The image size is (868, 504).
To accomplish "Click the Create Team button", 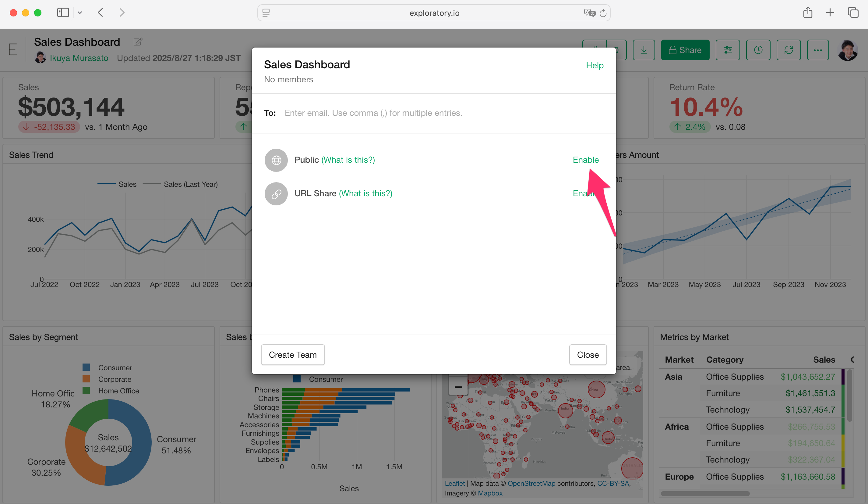I will [292, 355].
